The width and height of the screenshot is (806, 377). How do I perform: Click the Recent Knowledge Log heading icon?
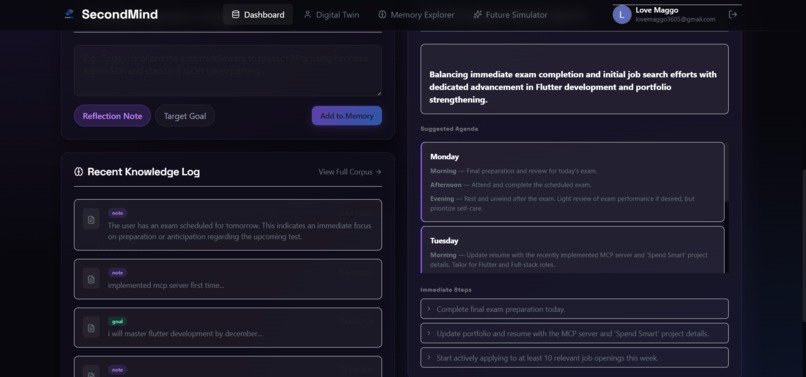click(79, 172)
